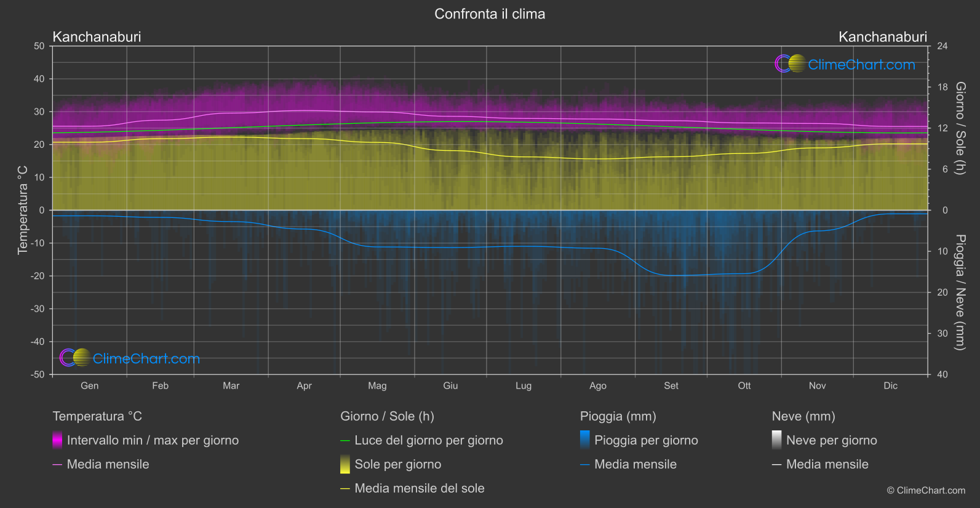Viewport: 980px width, 508px height.
Task: Select the 'Gen' month label
Action: coord(90,385)
